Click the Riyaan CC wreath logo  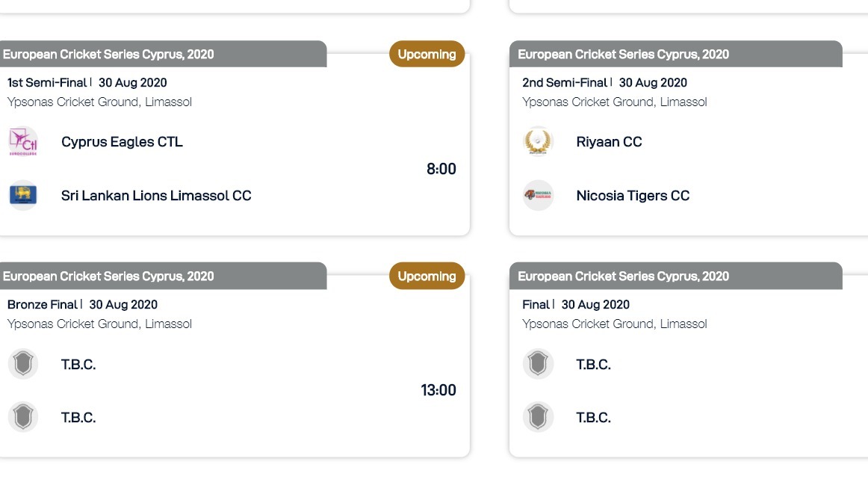(538, 142)
